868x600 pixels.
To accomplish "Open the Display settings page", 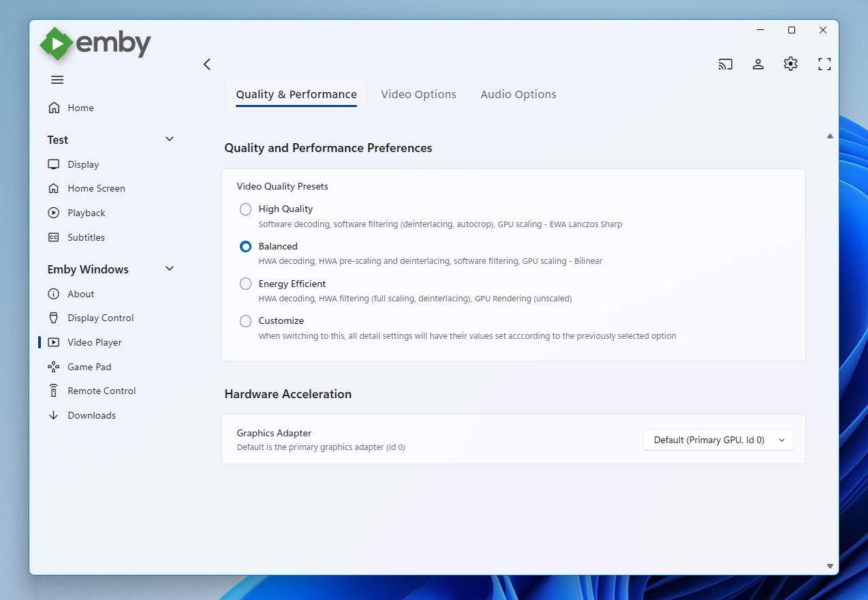I will click(x=83, y=164).
